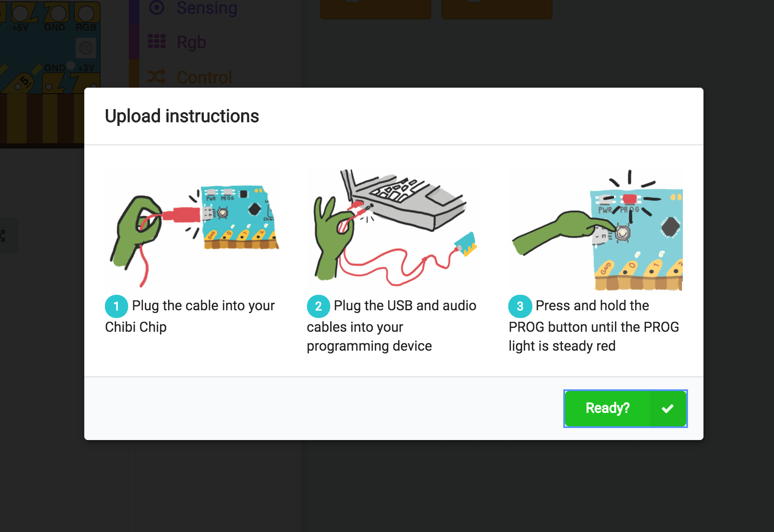774x532 pixels.
Task: Click the circled number 3 step badge
Action: click(x=519, y=306)
